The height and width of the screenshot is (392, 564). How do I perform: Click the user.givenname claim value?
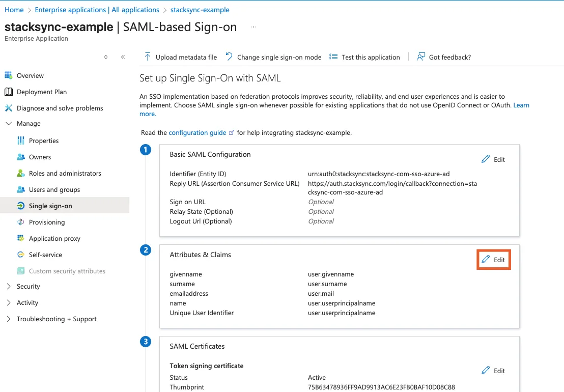[x=331, y=274]
